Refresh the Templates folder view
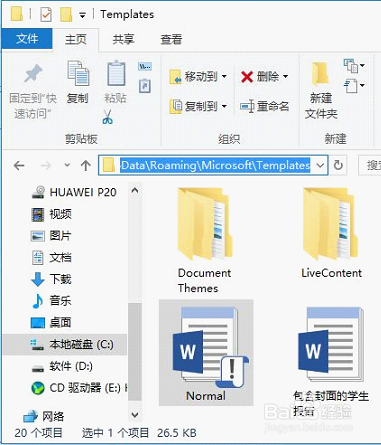 click(x=338, y=165)
